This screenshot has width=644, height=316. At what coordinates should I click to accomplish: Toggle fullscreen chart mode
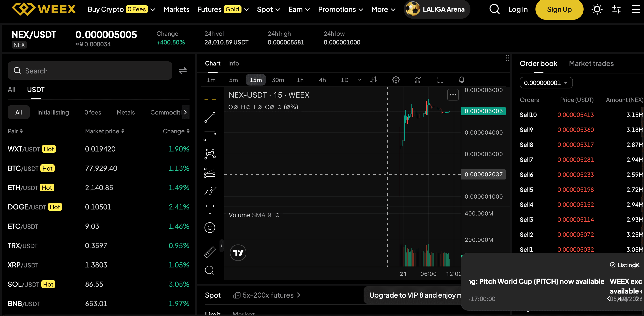pos(440,80)
